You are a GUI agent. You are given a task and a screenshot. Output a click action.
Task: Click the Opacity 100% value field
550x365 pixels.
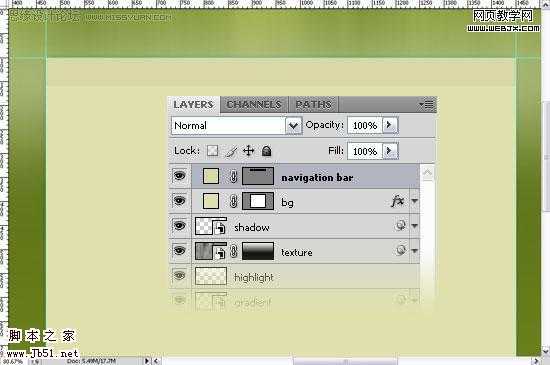pos(364,126)
